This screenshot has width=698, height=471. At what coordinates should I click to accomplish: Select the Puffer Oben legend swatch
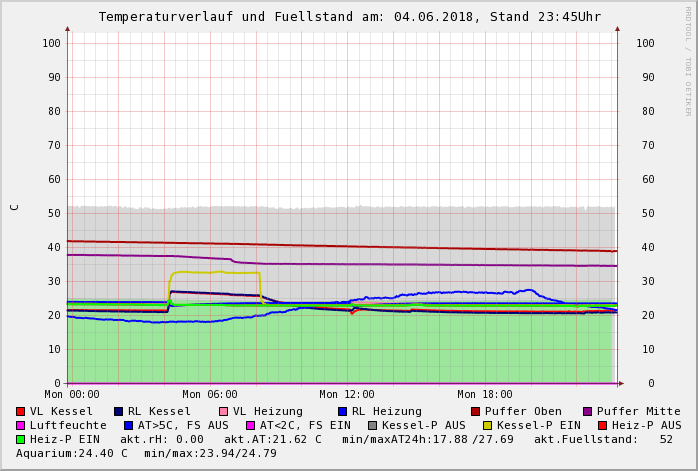(x=476, y=412)
